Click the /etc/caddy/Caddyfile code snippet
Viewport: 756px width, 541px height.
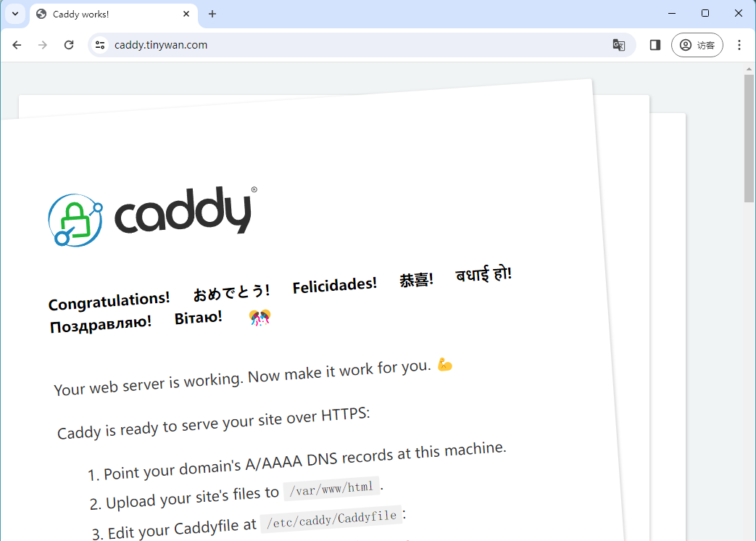pos(332,519)
